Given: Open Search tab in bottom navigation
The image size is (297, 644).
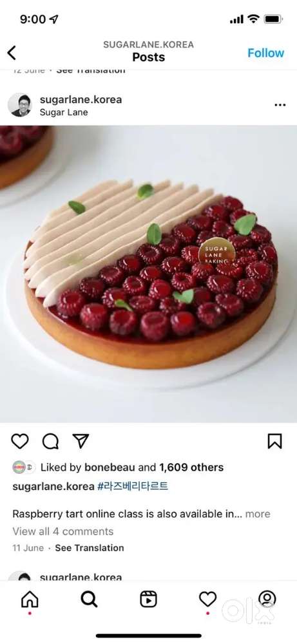Looking at the screenshot, I should point(89,600).
